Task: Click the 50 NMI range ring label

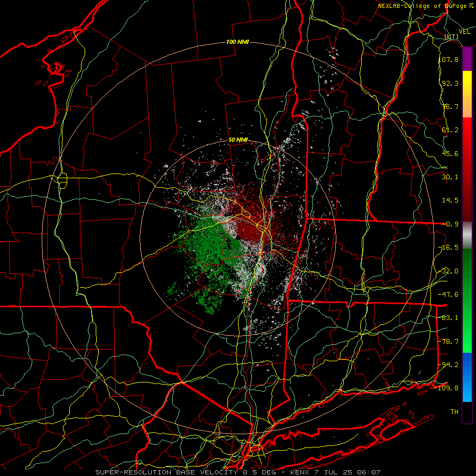Action: click(x=238, y=140)
